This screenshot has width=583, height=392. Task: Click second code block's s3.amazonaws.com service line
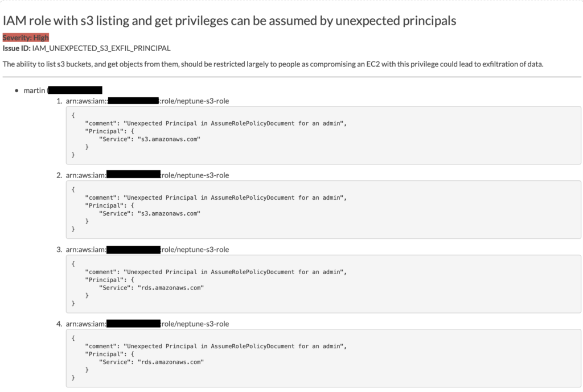point(150,213)
